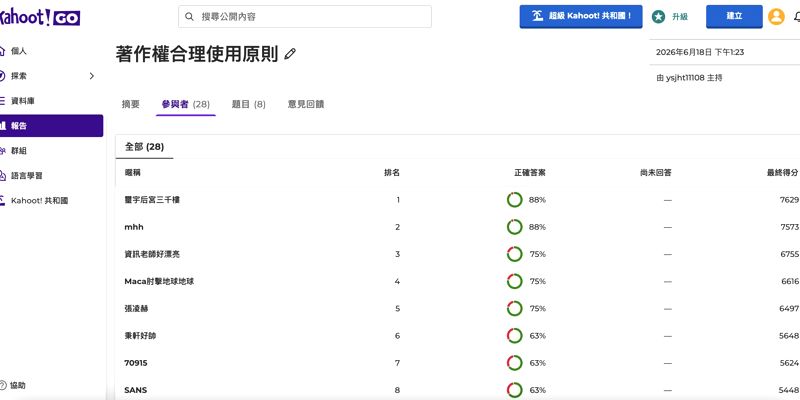Select the 全部 (28) filter tab
Viewport: 800px width, 400px height.
[144, 147]
